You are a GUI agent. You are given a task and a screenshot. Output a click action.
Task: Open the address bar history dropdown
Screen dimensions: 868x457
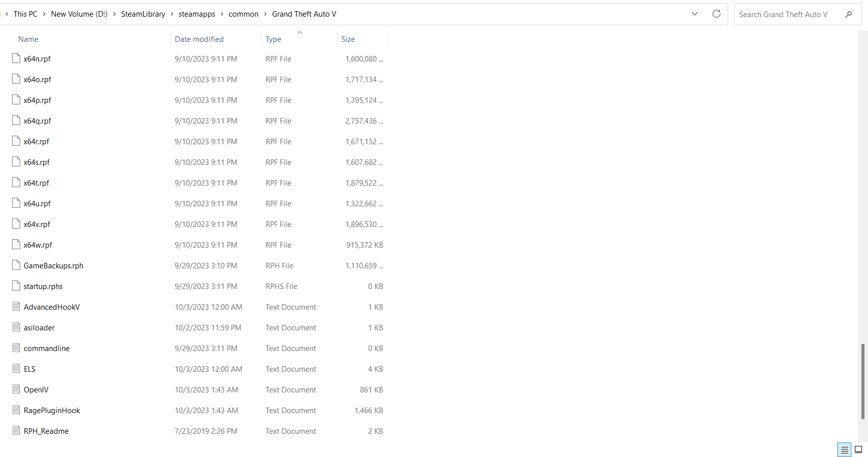[x=695, y=14]
